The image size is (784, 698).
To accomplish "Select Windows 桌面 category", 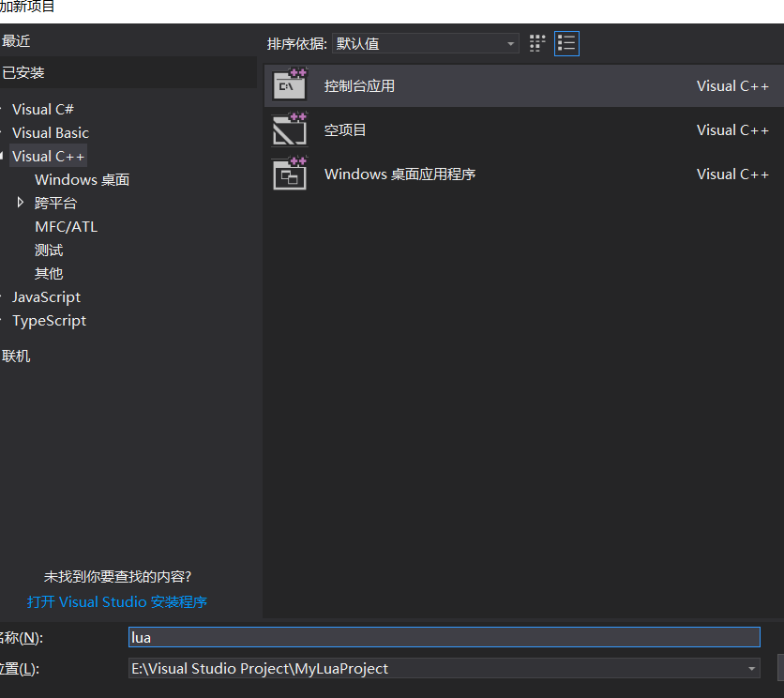I will 82,179.
